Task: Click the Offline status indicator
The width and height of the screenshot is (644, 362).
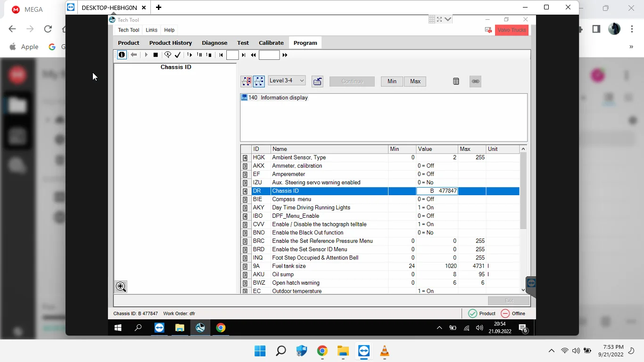Action: coord(512,313)
